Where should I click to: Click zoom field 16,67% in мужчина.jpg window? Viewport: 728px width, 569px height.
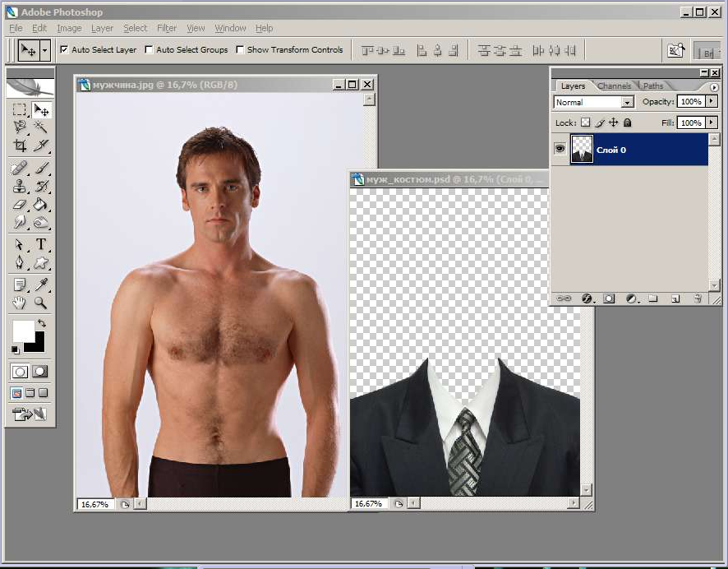pos(95,504)
